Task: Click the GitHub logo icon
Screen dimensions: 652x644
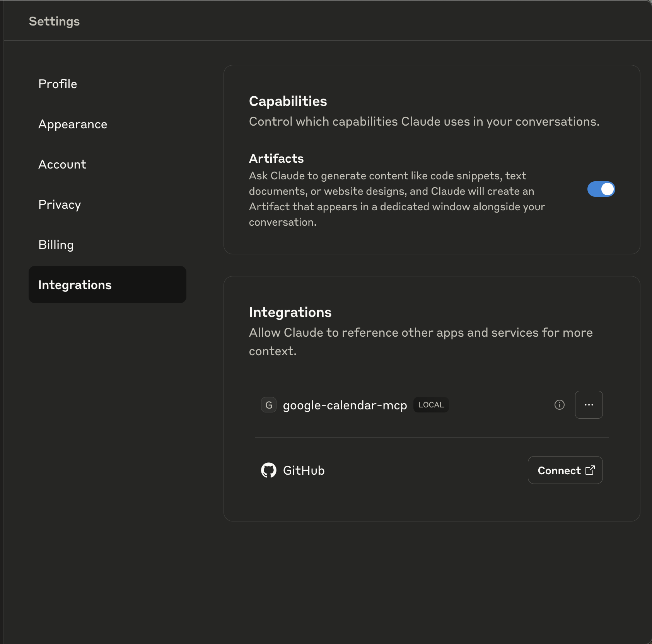Action: tap(269, 470)
